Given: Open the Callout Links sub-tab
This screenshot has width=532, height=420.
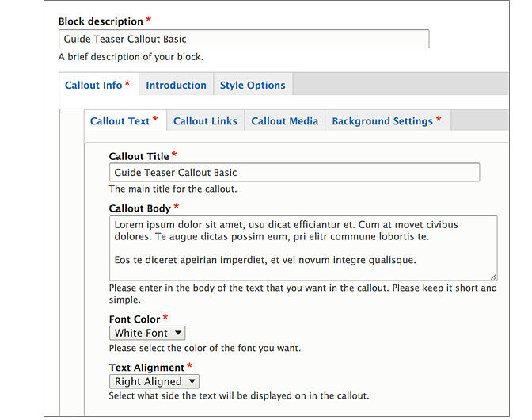Looking at the screenshot, I should 205,121.
